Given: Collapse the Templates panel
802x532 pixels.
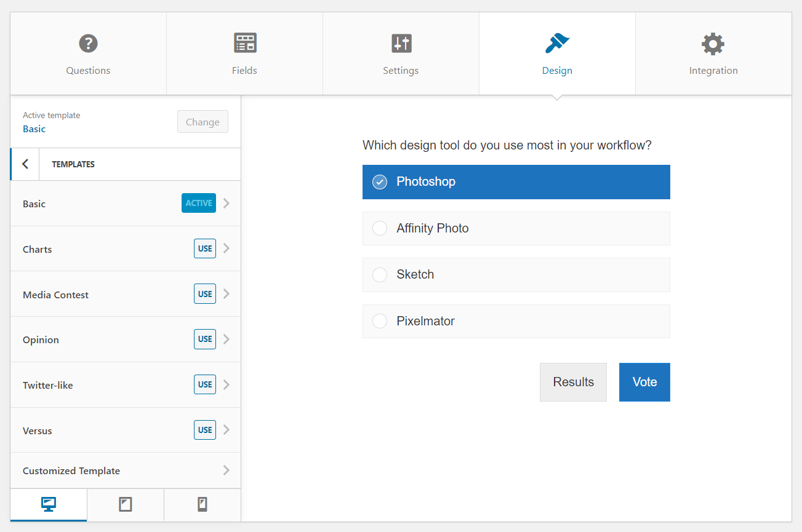Looking at the screenshot, I should pos(24,164).
